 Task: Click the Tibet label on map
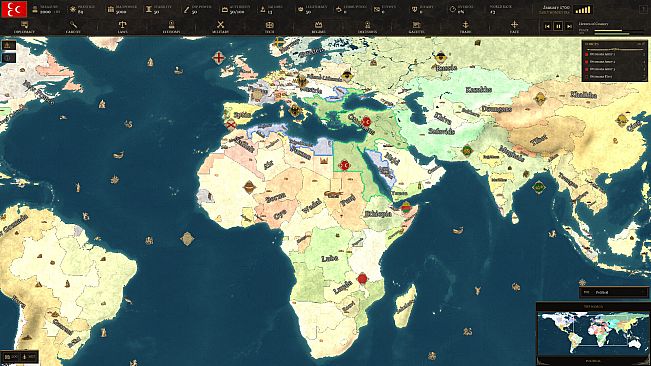pos(538,140)
